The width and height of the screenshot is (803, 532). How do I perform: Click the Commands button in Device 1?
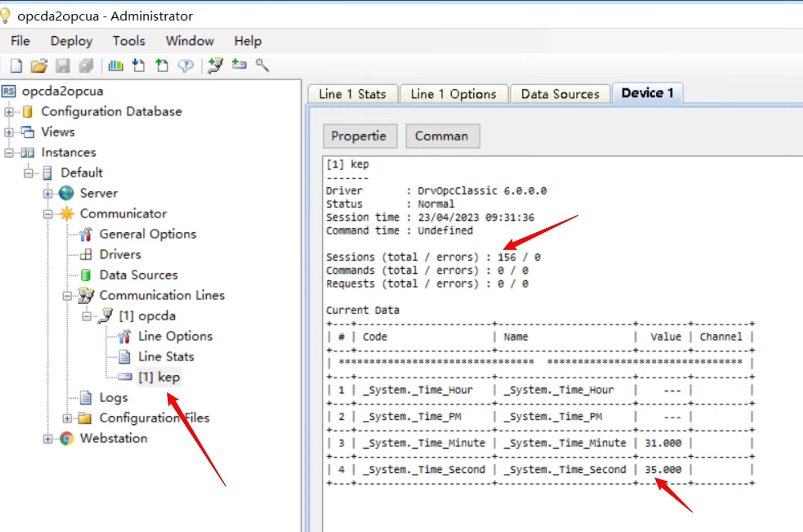coord(442,136)
